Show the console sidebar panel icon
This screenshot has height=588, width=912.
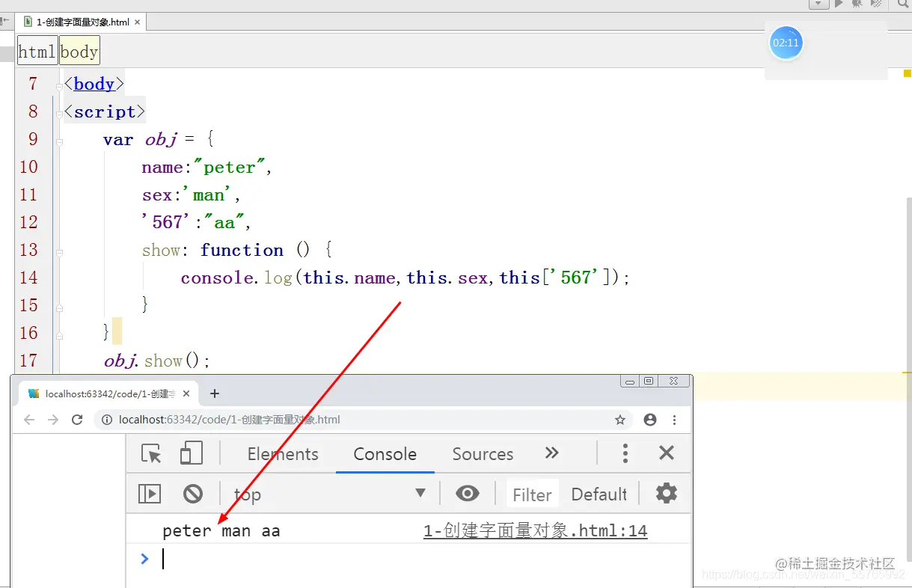[150, 494]
